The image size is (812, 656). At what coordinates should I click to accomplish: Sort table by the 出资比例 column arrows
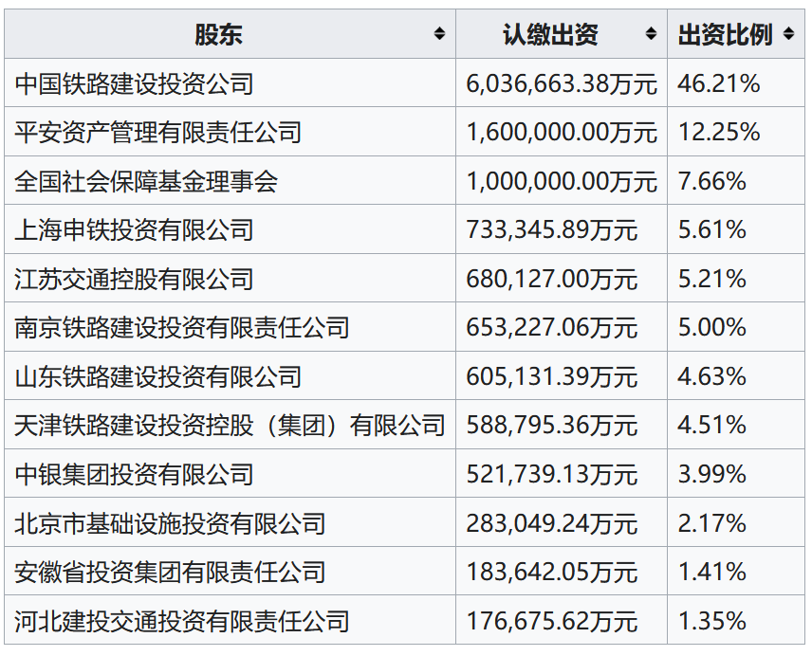tap(788, 34)
